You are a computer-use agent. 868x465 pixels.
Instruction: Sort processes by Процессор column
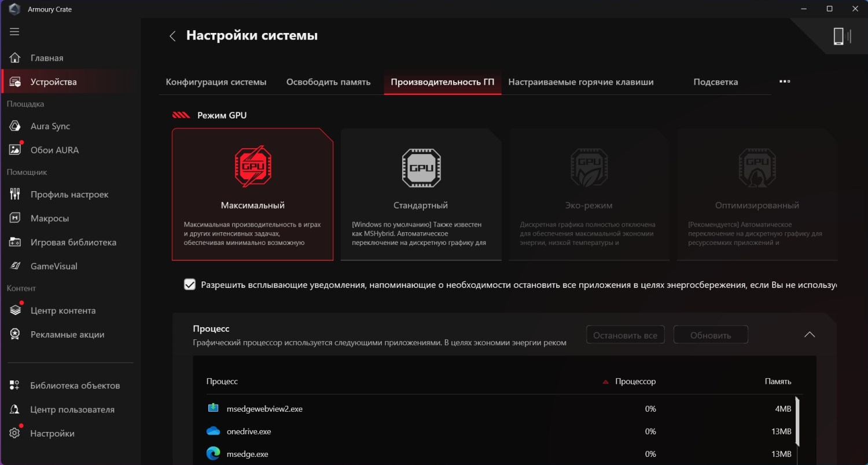click(x=635, y=382)
